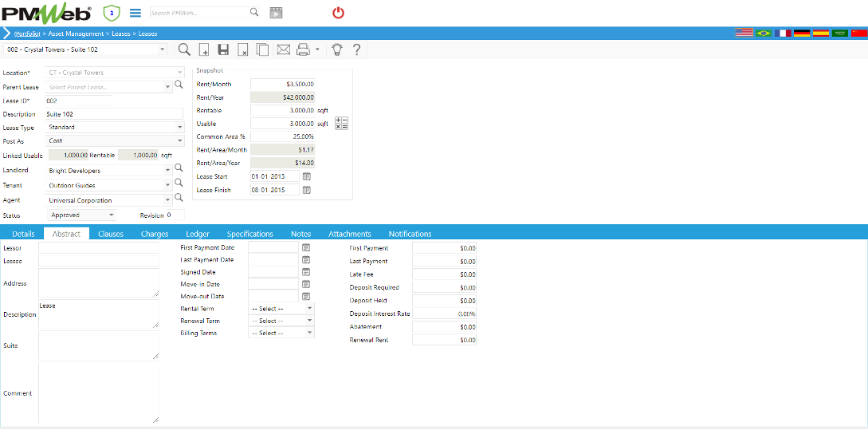Expand the Status dropdown
868x430 pixels.
click(111, 215)
